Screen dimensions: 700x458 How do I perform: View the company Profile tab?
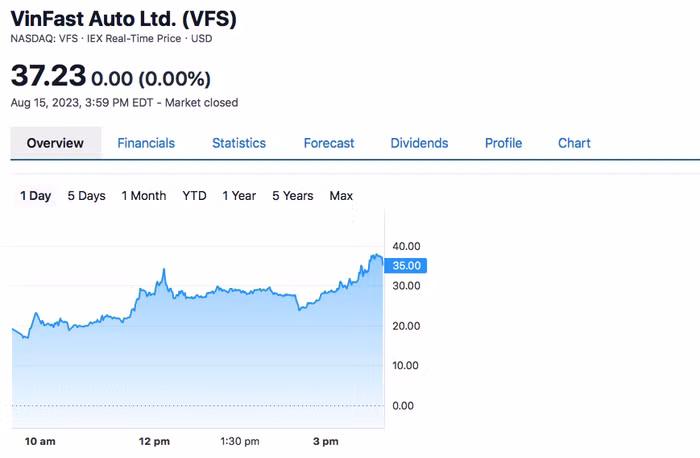tap(503, 143)
